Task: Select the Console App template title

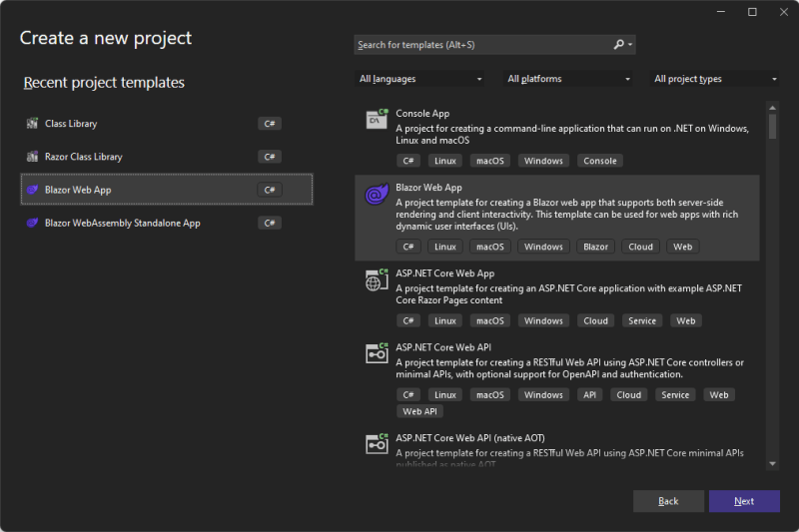Action: click(x=422, y=114)
